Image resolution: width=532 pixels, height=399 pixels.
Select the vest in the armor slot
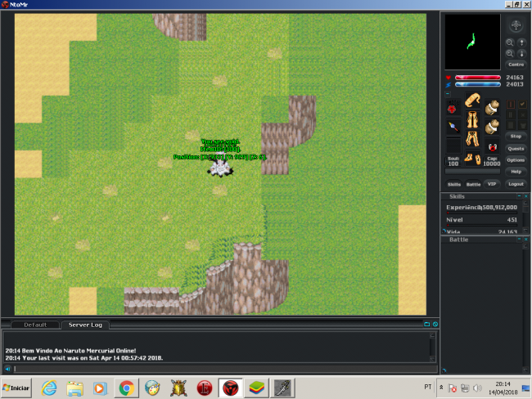472,120
